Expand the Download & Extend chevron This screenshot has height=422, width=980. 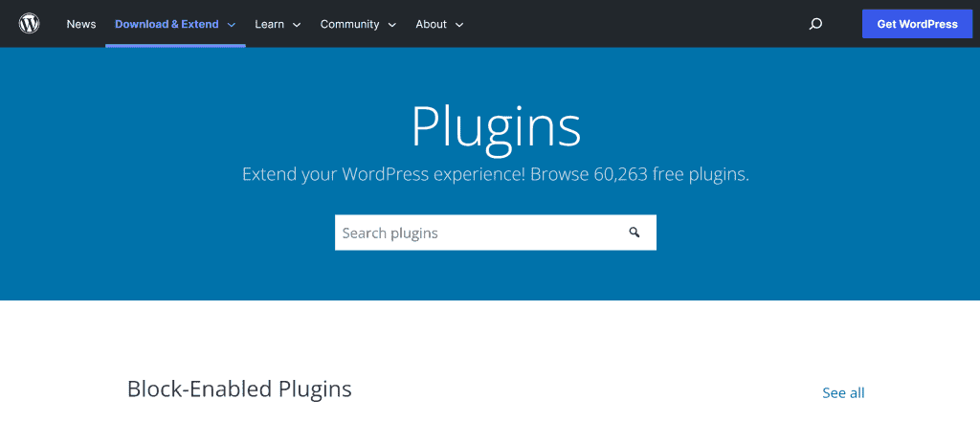coord(232,25)
